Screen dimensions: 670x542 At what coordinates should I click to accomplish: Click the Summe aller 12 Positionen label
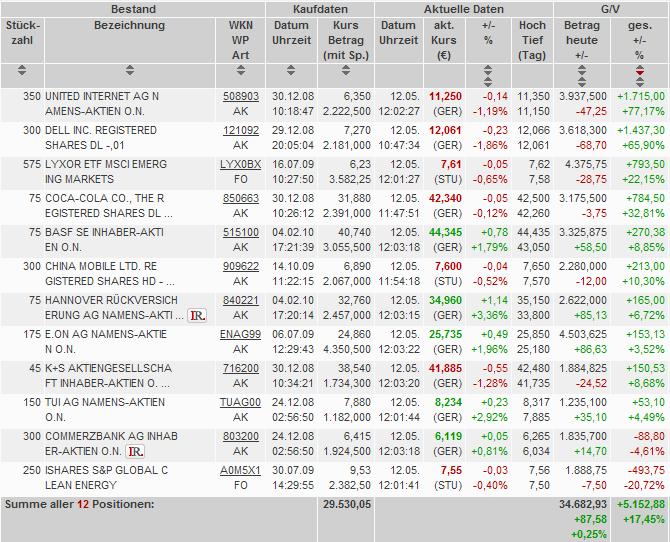pyautogui.click(x=79, y=504)
